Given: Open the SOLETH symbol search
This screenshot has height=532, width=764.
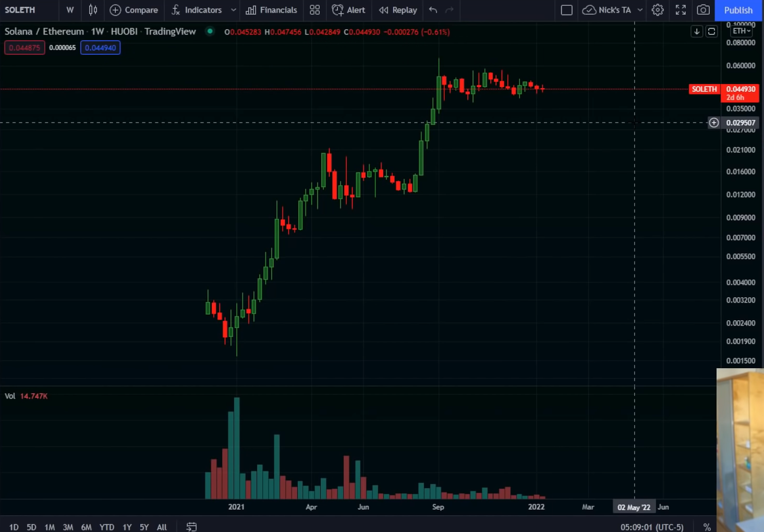Looking at the screenshot, I should (x=20, y=10).
